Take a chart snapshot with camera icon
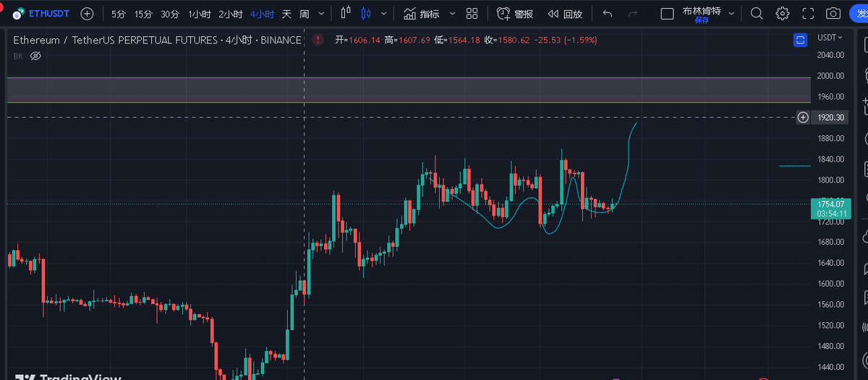This screenshot has height=380, width=868. pos(833,14)
